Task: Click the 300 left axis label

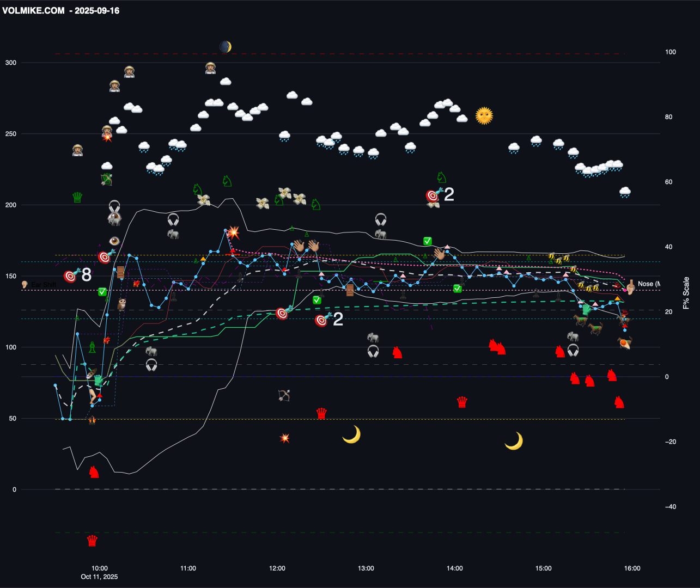Action: tap(11, 63)
